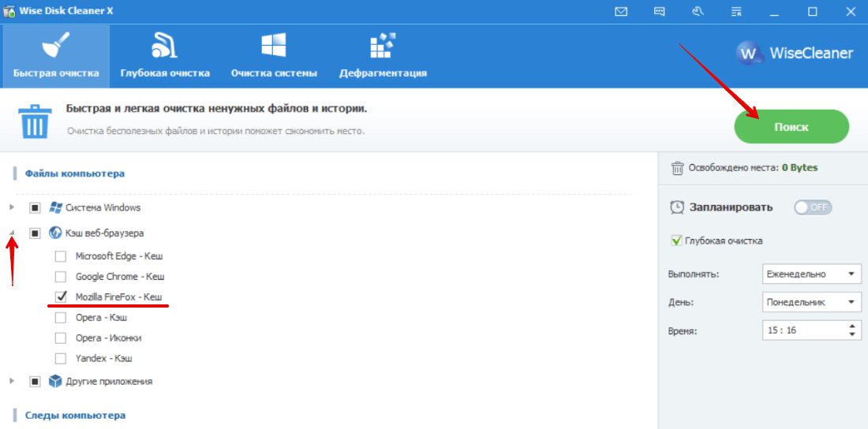The height and width of the screenshot is (429, 868).
Task: Open the wrench settings icon in title bar
Action: [x=698, y=12]
